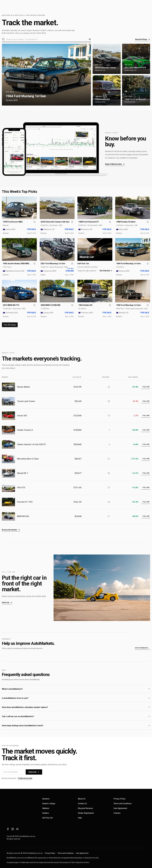Click the 'Sell a Car' link
This screenshot has width=152, height=868.
coord(7,603)
